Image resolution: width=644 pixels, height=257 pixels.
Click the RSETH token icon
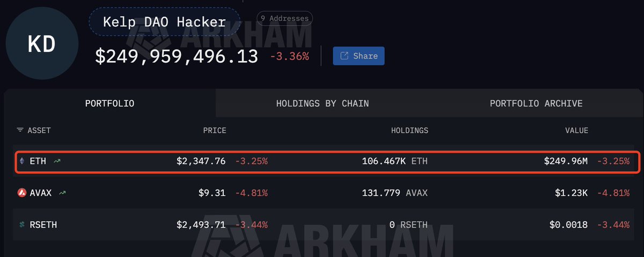tap(21, 225)
